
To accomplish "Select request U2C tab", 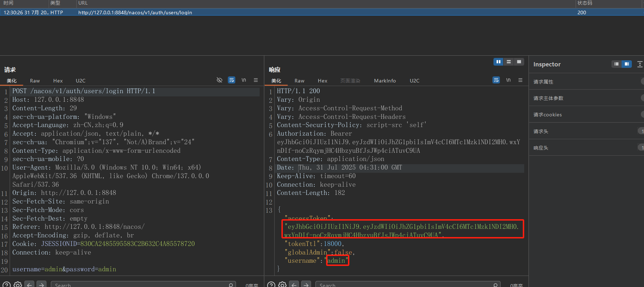I will point(80,81).
